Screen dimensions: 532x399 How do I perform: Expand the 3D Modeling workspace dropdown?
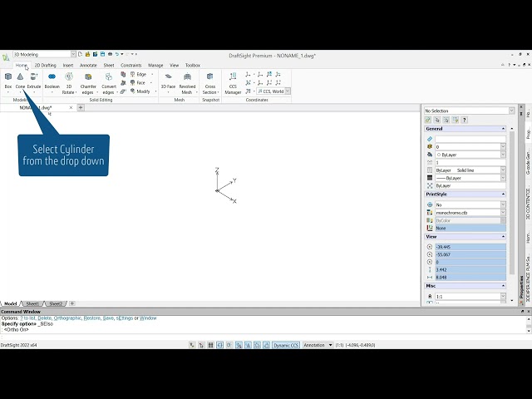pyautogui.click(x=73, y=54)
